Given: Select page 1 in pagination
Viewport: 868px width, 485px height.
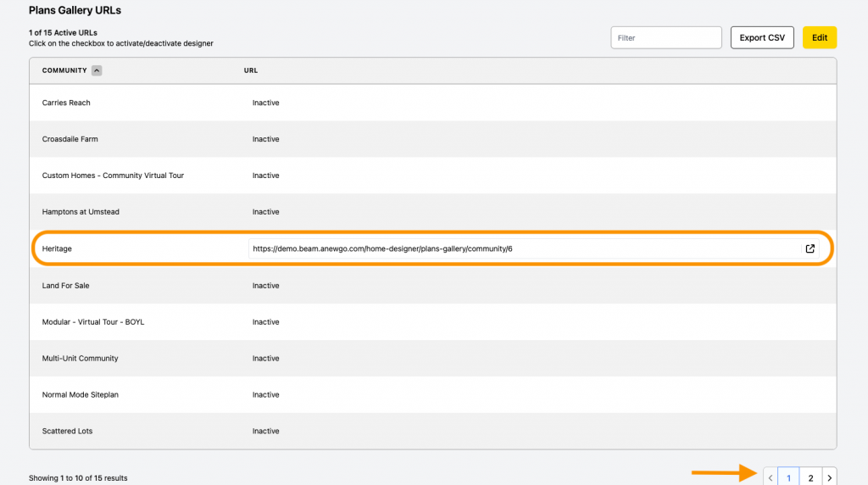Looking at the screenshot, I should 788,478.
